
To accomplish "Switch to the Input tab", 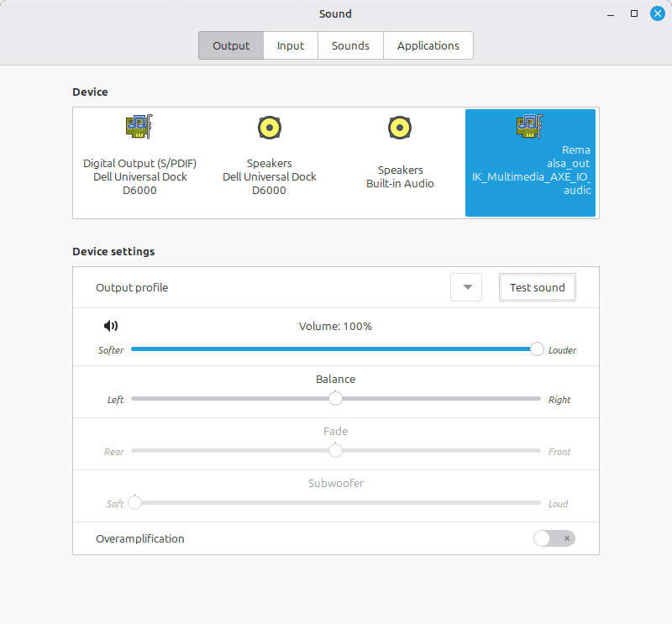I will pos(291,45).
